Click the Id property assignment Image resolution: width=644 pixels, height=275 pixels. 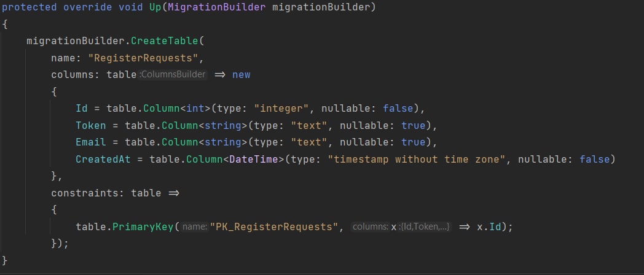pos(82,109)
